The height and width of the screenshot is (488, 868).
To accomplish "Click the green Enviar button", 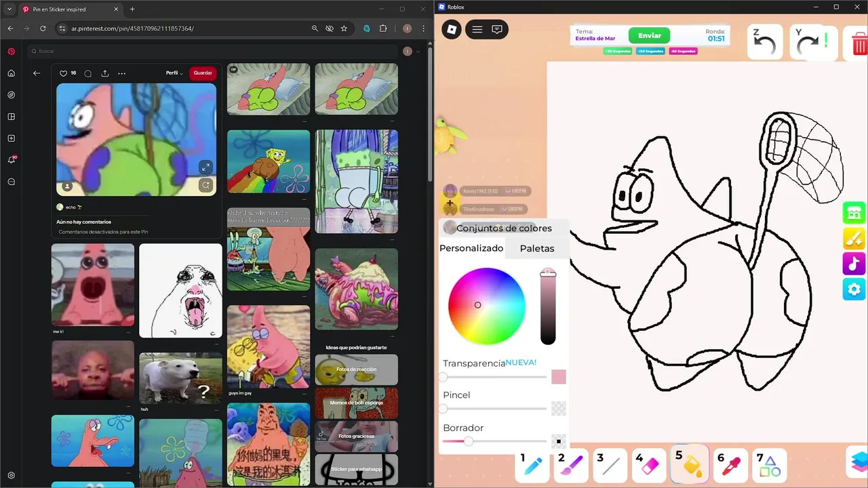I will [x=649, y=36].
